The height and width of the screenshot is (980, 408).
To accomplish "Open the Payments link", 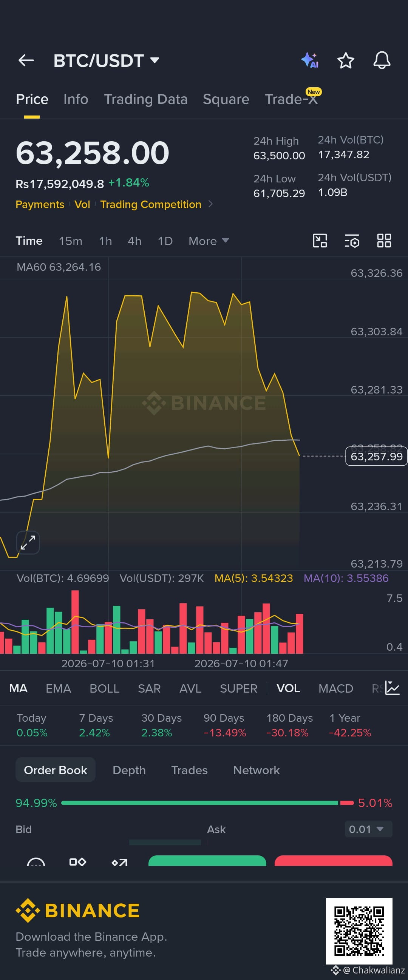I will coord(40,204).
